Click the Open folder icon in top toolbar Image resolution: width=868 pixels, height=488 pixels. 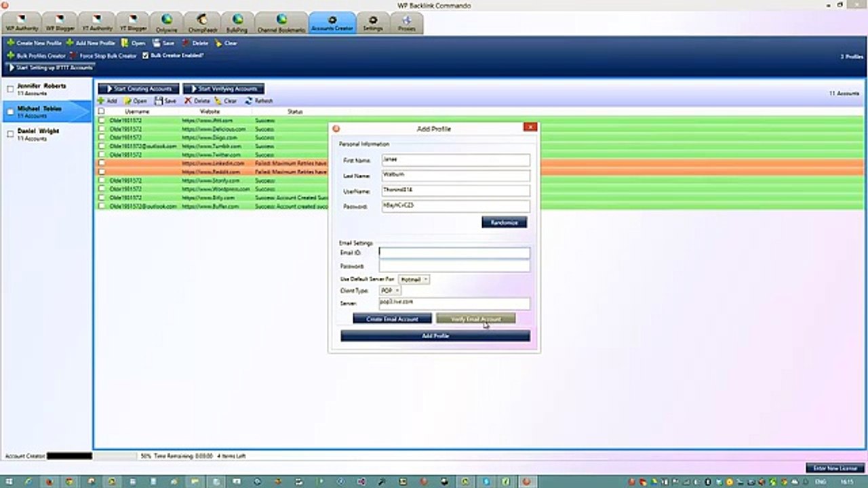[x=125, y=43]
